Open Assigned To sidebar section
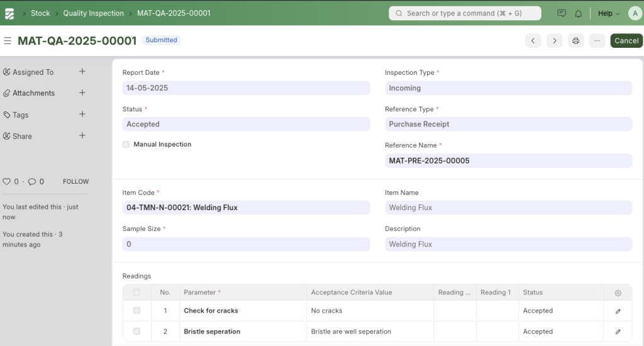The height and width of the screenshot is (346, 644). pos(33,72)
